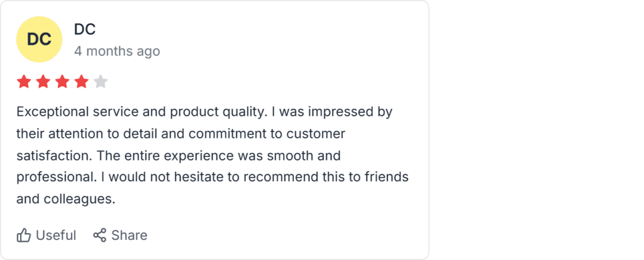Select the fifth gray unfilled star
644x260 pixels.
(x=100, y=82)
